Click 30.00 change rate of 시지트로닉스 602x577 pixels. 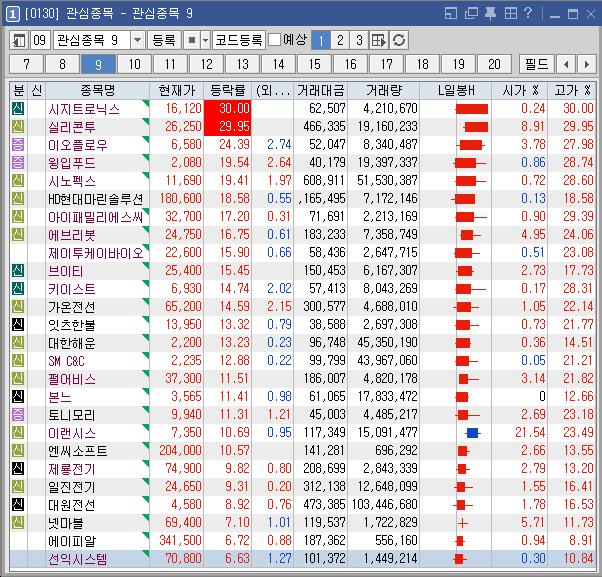pos(228,109)
